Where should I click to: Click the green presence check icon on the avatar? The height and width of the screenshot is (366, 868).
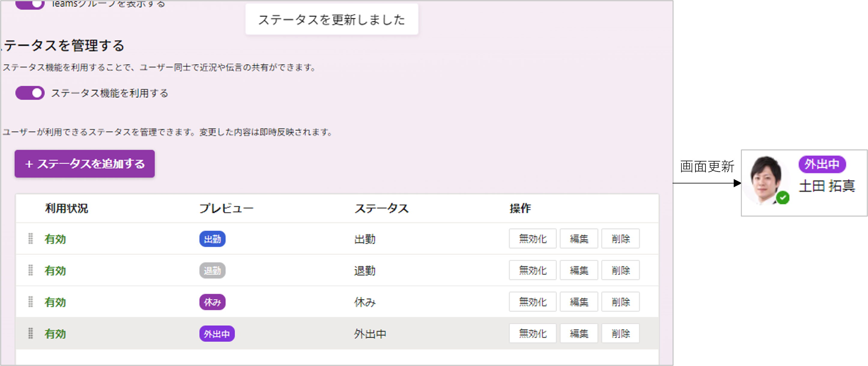[x=782, y=198]
